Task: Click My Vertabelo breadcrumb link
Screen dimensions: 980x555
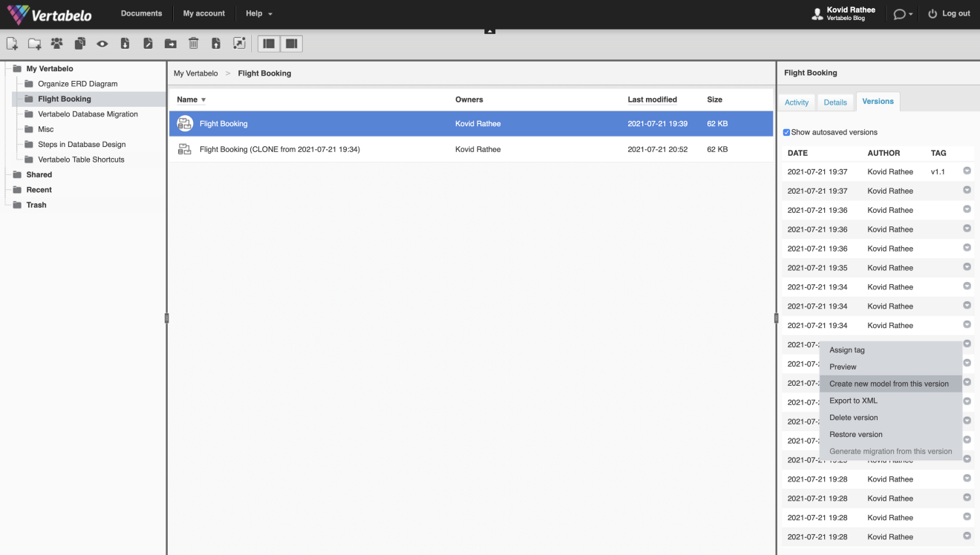Action: [x=196, y=73]
